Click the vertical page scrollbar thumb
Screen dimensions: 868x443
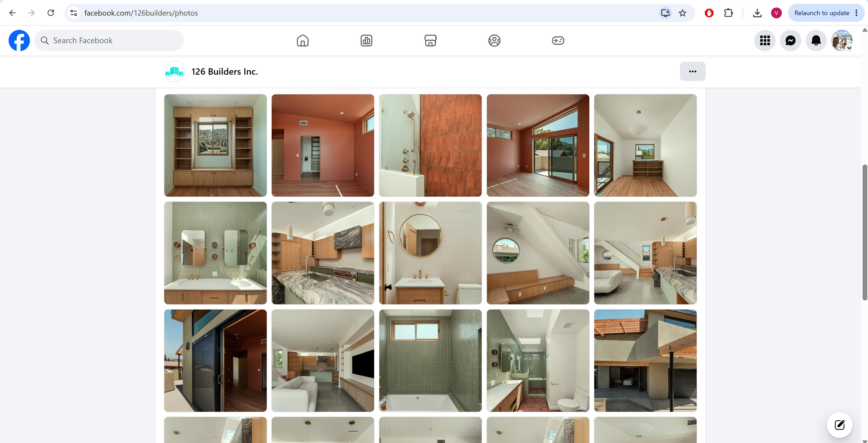click(865, 232)
